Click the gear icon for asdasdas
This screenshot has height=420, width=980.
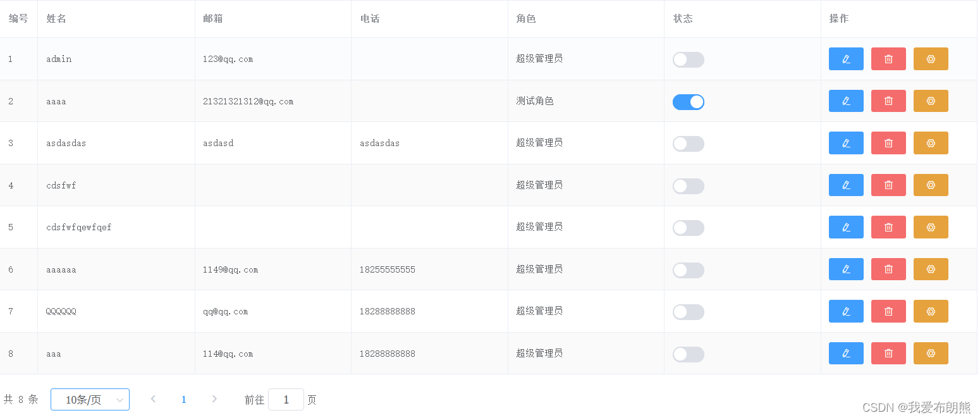tap(931, 143)
